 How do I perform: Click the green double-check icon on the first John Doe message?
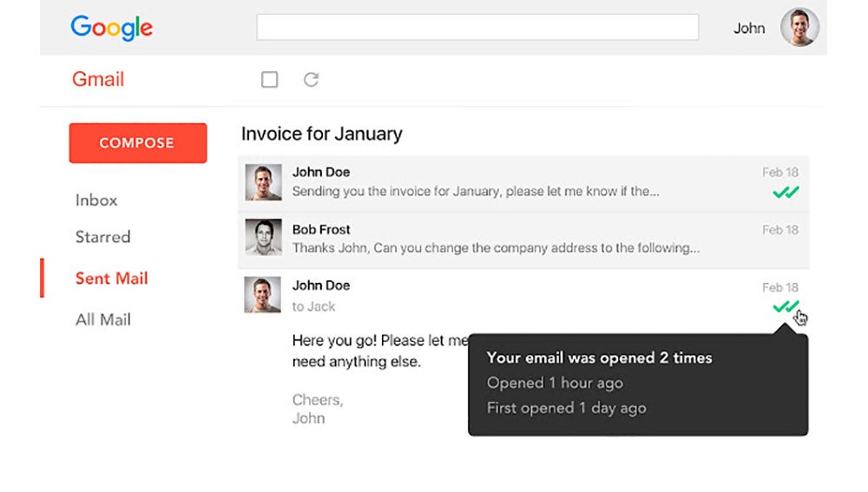tap(786, 193)
